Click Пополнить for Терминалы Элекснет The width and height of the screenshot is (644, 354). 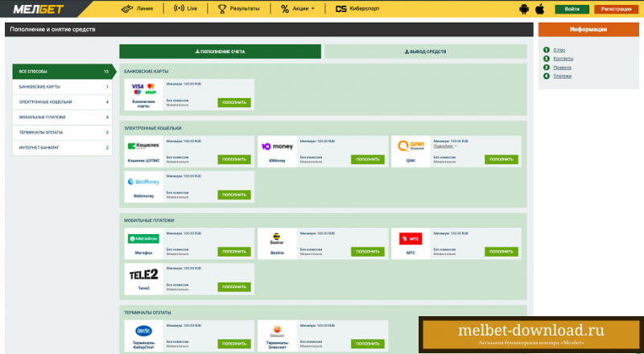tap(368, 344)
